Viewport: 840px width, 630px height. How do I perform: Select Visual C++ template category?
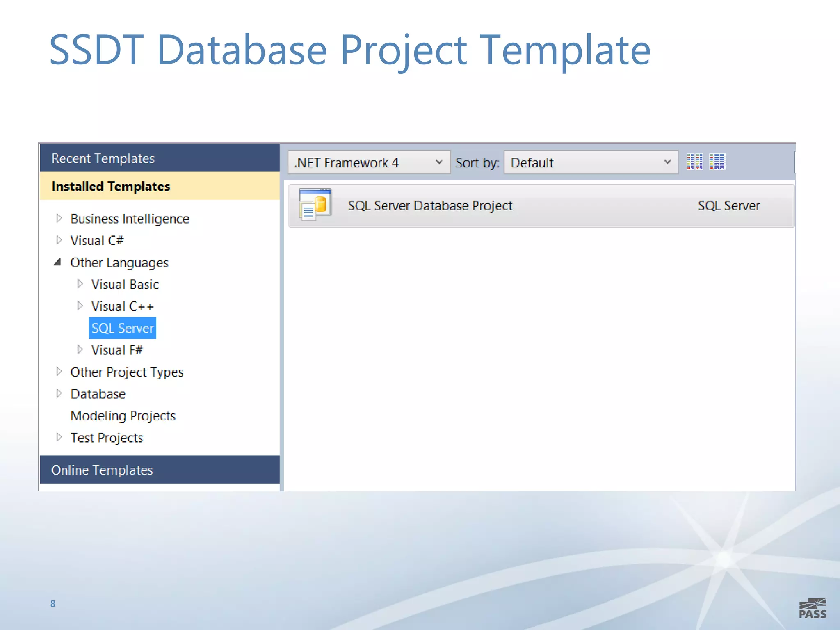click(122, 306)
